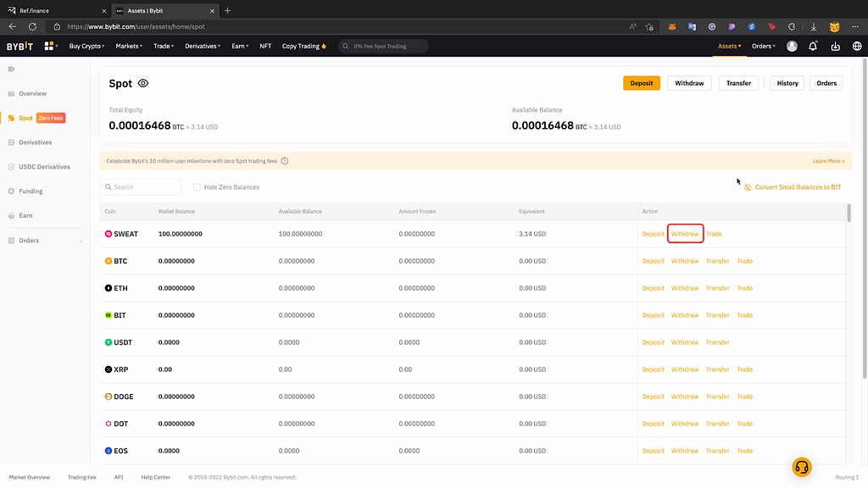The width and height of the screenshot is (868, 488).
Task: Open browser settings ellipsis menu
Action: coord(855,26)
